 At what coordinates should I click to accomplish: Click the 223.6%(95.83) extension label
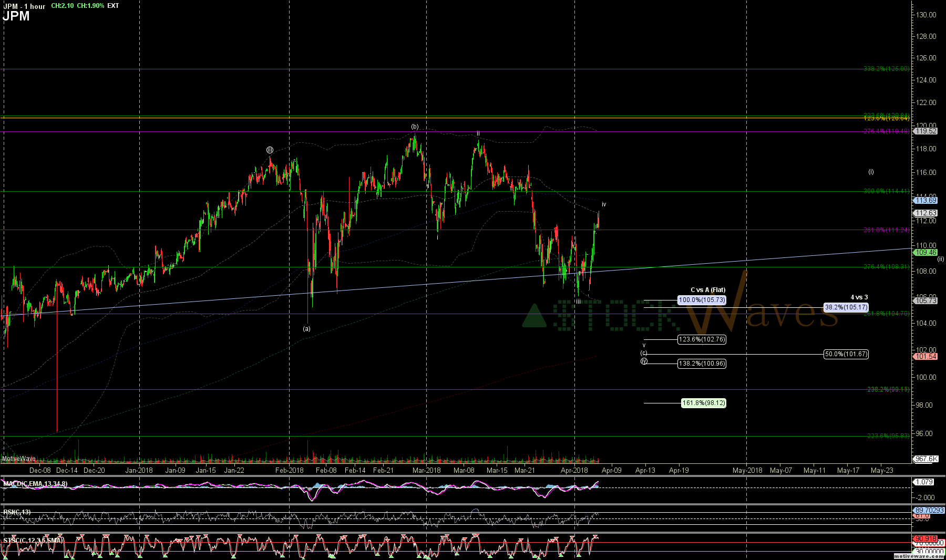pos(888,435)
